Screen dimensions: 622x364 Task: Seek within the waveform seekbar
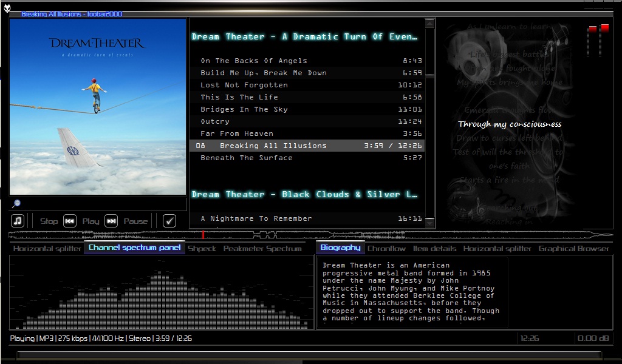coord(310,235)
